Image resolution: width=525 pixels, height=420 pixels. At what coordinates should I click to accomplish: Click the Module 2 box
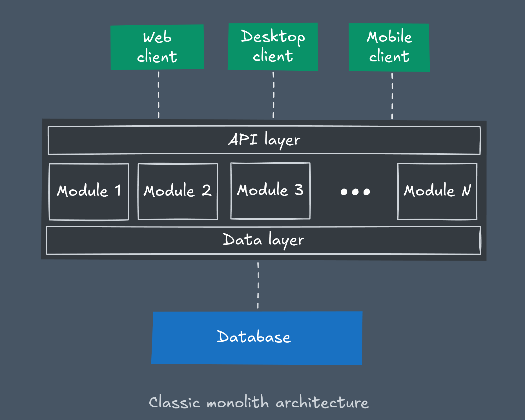[178, 192]
